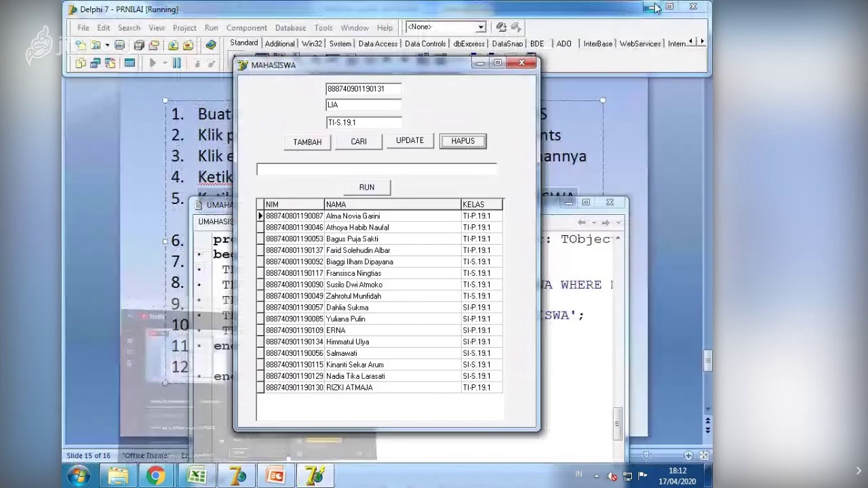
Task: Click the View Unit icon
Action: point(81,63)
